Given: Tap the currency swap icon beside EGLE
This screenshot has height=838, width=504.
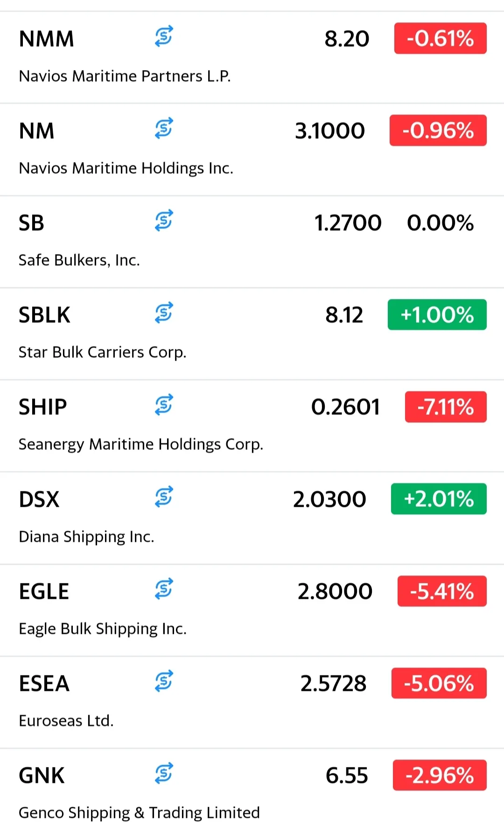Looking at the screenshot, I should 164,589.
